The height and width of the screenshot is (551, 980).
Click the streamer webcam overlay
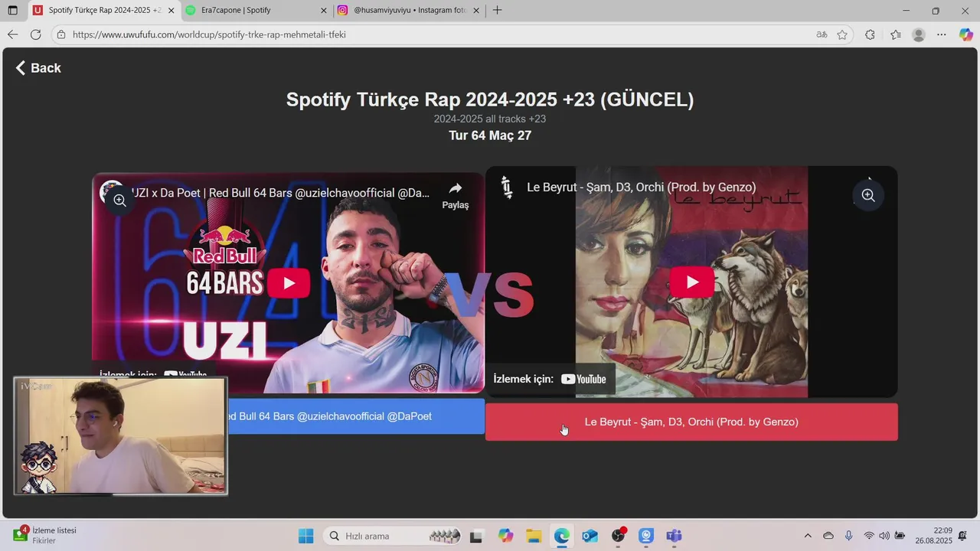point(120,435)
